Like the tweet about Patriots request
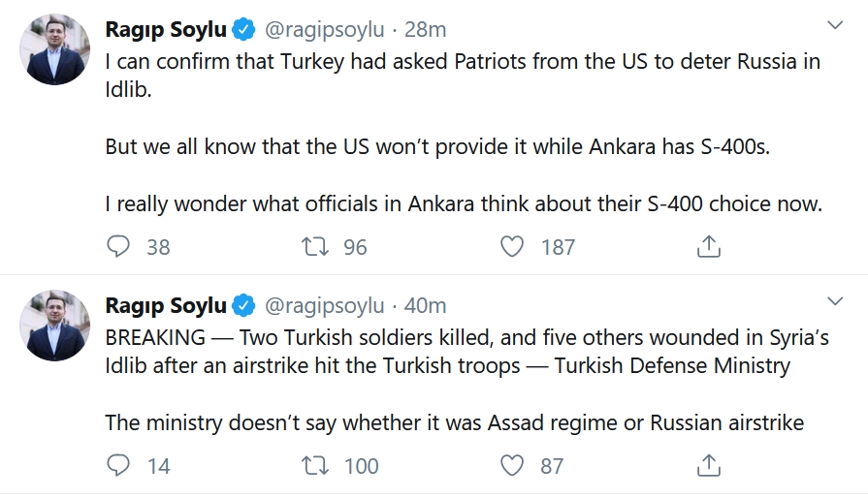 [x=512, y=247]
